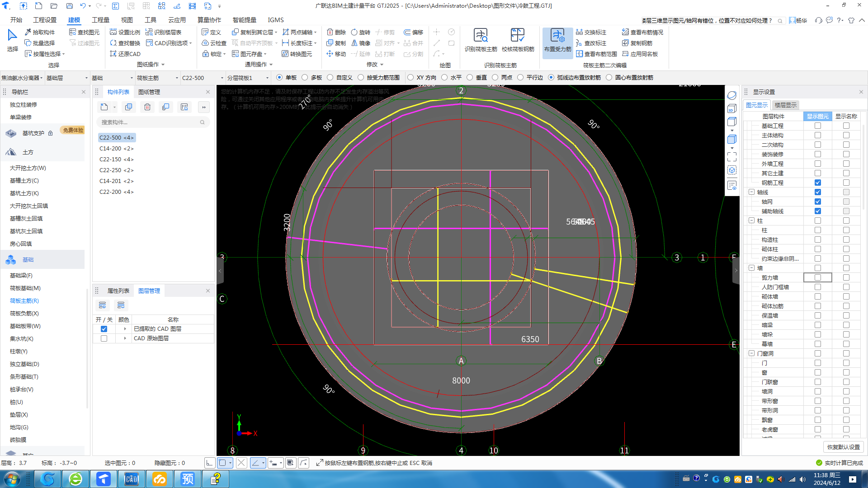Click the 云检查 cloud check tool
Screen dimensions: 868x488
(214, 43)
